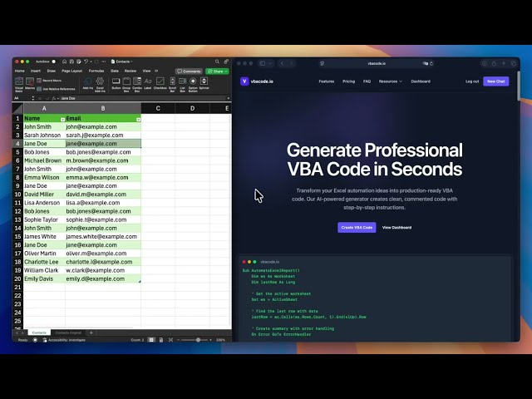
Task: Open the Share button dropdown
Action: 226,71
